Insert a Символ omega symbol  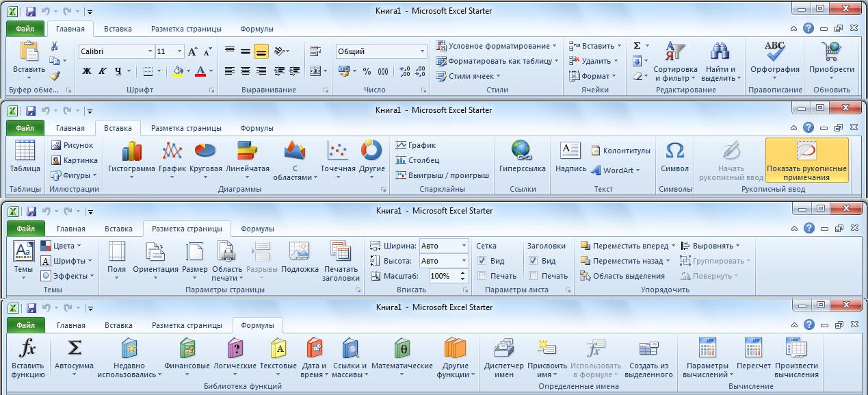[x=674, y=152]
